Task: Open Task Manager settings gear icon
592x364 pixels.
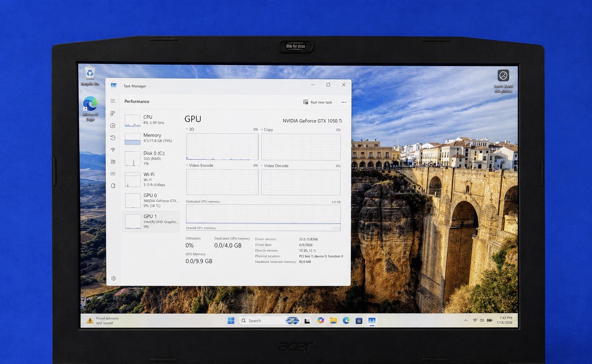Action: [113, 278]
